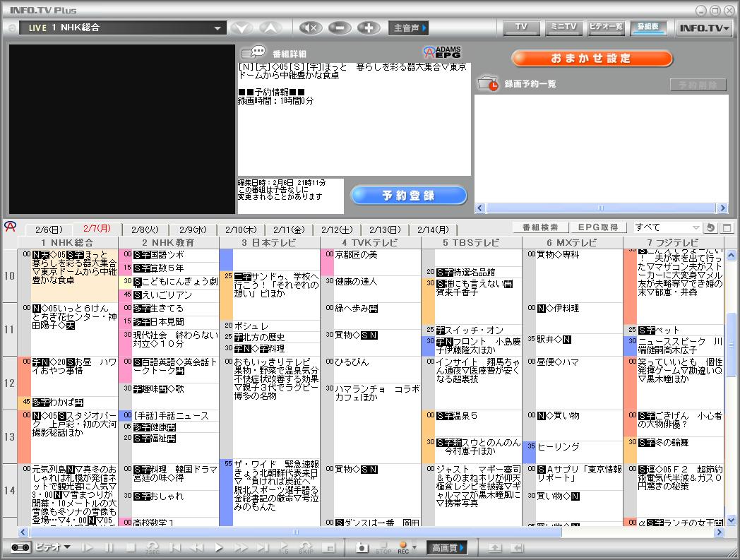Image resolution: width=740 pixels, height=560 pixels.
Task: Stop the video playback
Action: pos(130,548)
